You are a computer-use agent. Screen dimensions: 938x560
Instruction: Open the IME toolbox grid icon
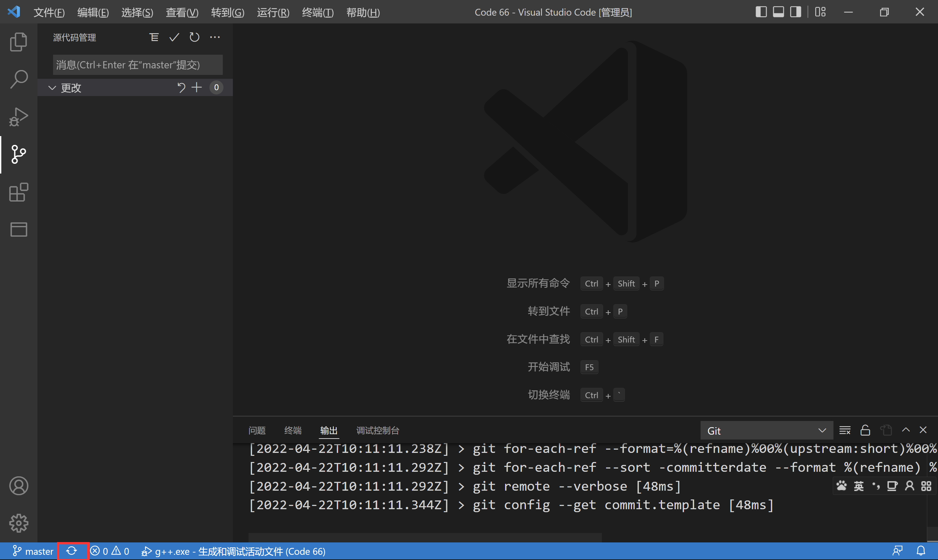(x=926, y=486)
